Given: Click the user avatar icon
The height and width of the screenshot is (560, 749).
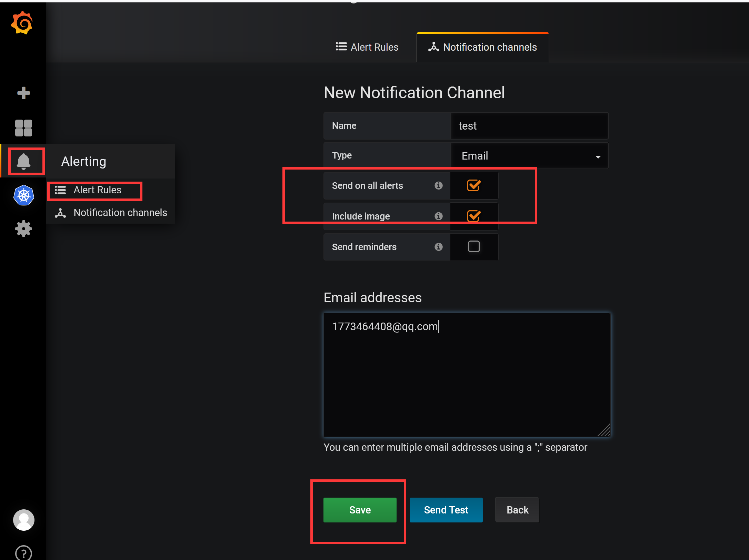Looking at the screenshot, I should pos(23,520).
